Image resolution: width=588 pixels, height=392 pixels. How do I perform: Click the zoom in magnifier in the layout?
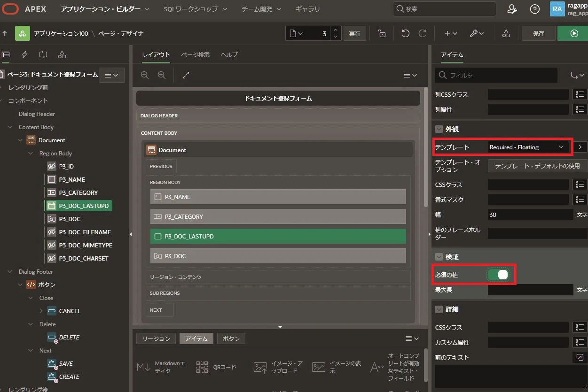[x=162, y=75]
